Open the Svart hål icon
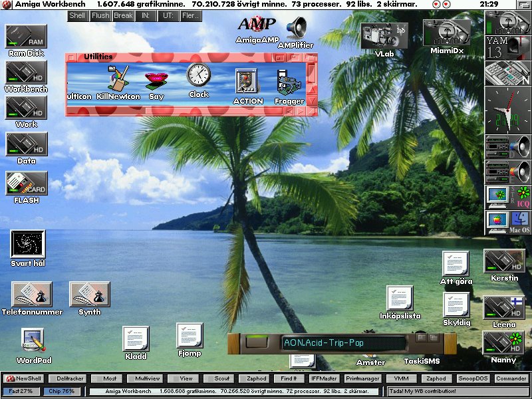This screenshot has height=399, width=532. coord(27,244)
